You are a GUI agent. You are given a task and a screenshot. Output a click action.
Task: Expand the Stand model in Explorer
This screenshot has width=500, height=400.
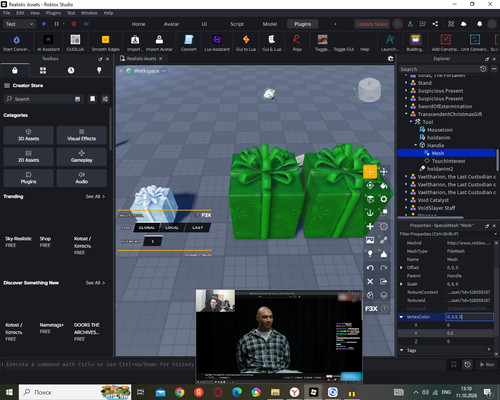[x=406, y=83]
